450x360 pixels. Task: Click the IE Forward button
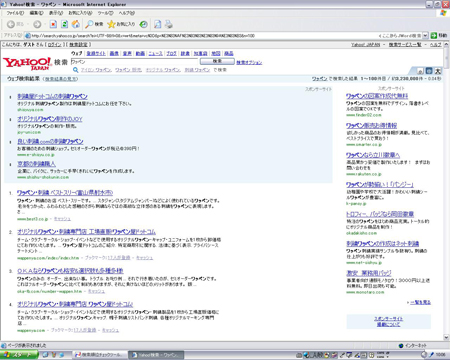(37, 24)
